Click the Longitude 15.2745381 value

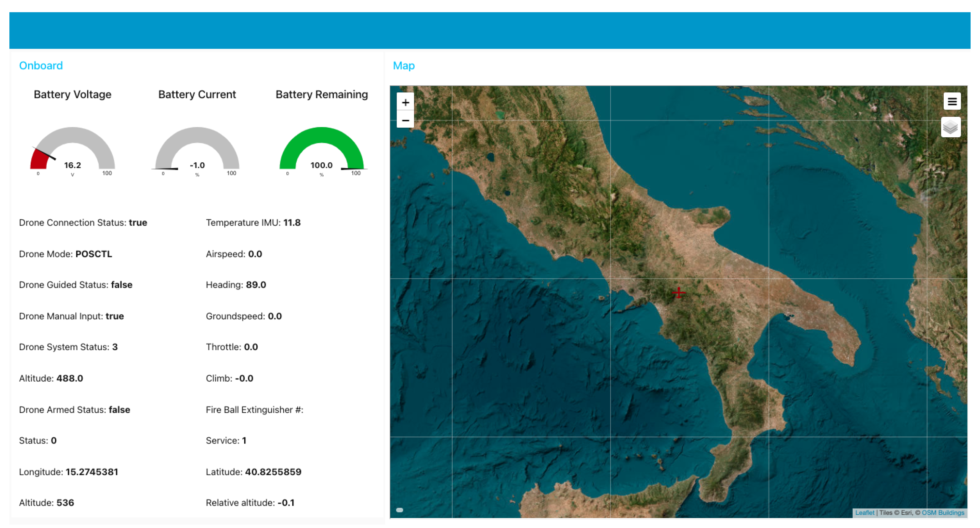click(92, 471)
